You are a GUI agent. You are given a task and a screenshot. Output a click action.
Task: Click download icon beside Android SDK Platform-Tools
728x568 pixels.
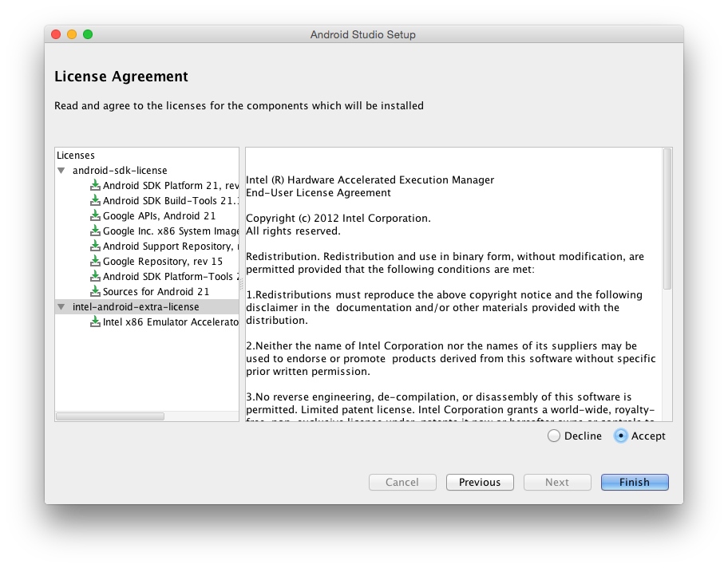[95, 277]
